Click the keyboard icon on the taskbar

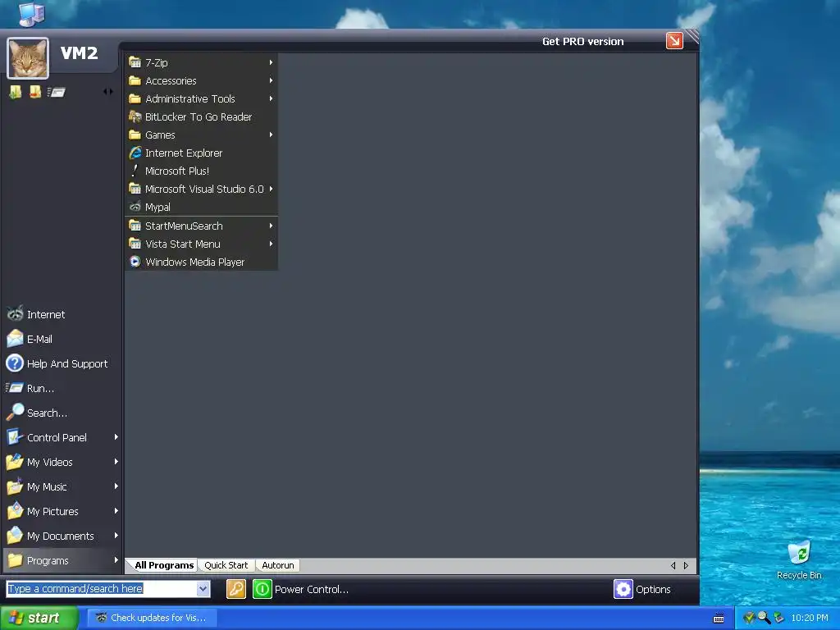click(719, 619)
